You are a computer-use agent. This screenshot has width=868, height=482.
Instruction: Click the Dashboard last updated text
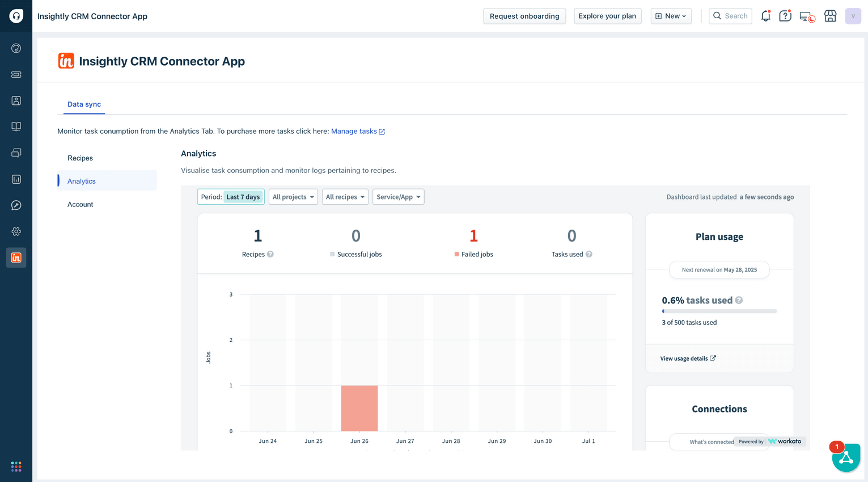pos(730,197)
